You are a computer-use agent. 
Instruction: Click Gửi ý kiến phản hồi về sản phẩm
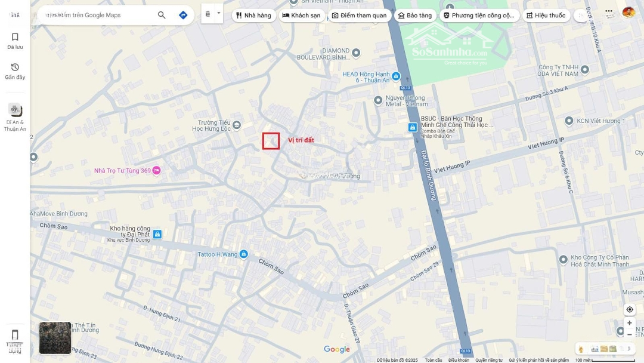click(x=539, y=360)
